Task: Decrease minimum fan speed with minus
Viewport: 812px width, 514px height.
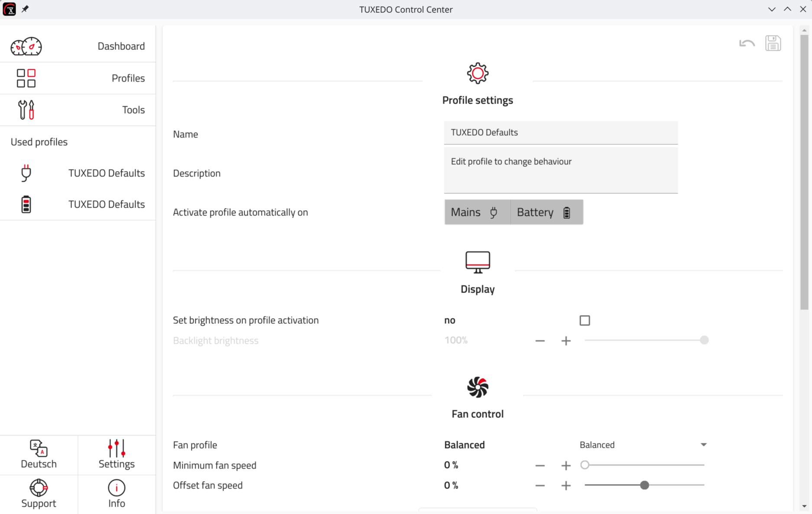Action: (x=540, y=465)
